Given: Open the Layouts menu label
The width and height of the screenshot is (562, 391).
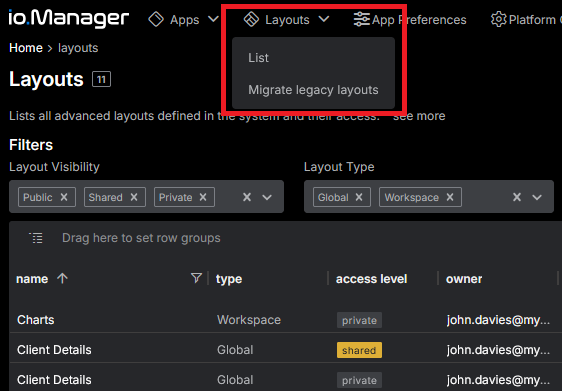Looking at the screenshot, I should pos(287,20).
